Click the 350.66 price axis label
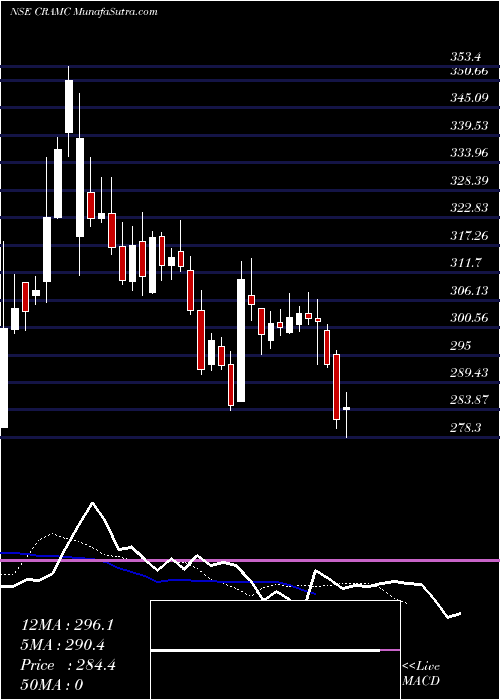Image resolution: width=500 pixels, height=700 pixels. pyautogui.click(x=469, y=71)
